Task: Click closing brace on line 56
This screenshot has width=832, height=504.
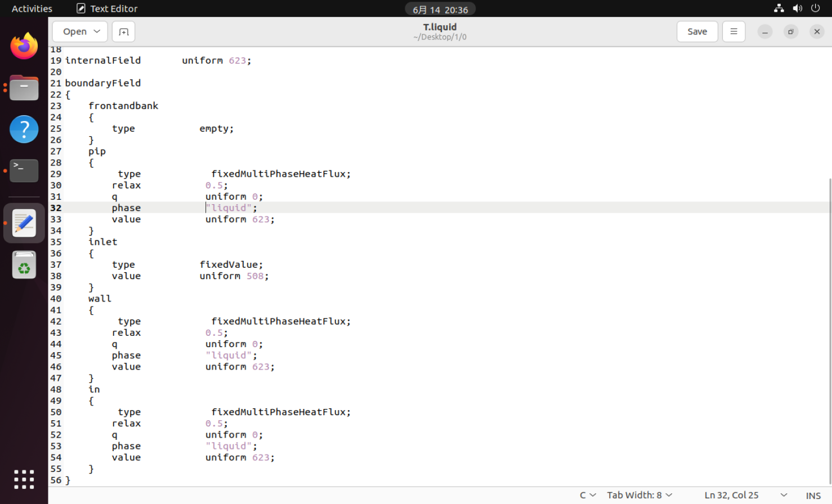Action: tap(68, 480)
